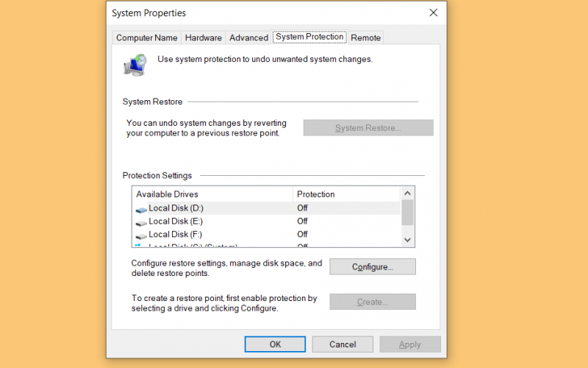This screenshot has height=368, width=588.
Task: Click the Create... restore point button
Action: pyautogui.click(x=373, y=302)
